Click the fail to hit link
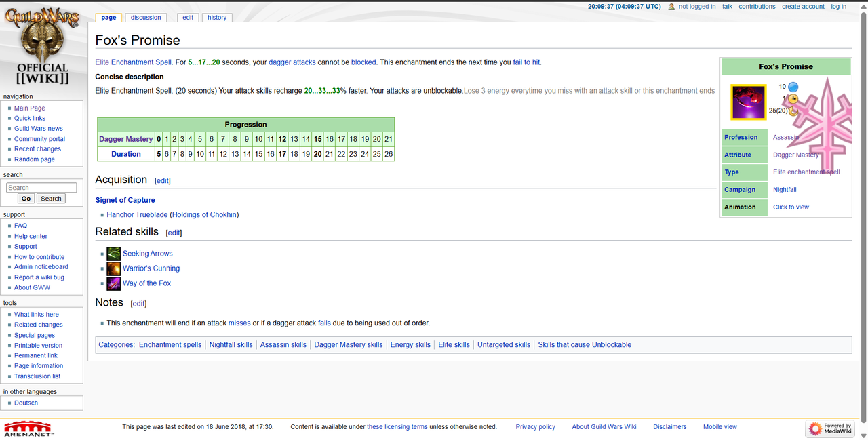Image resolution: width=868 pixels, height=440 pixels. (x=526, y=62)
